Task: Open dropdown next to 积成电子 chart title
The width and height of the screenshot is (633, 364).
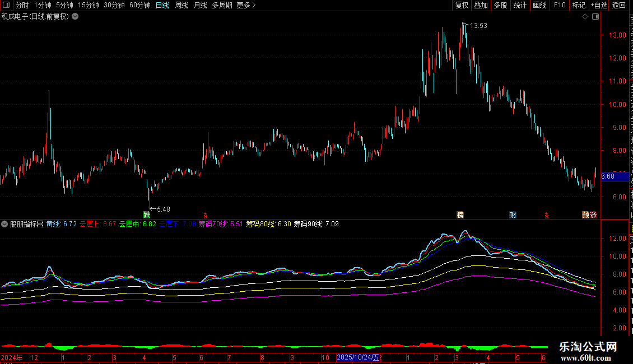Action: point(75,17)
